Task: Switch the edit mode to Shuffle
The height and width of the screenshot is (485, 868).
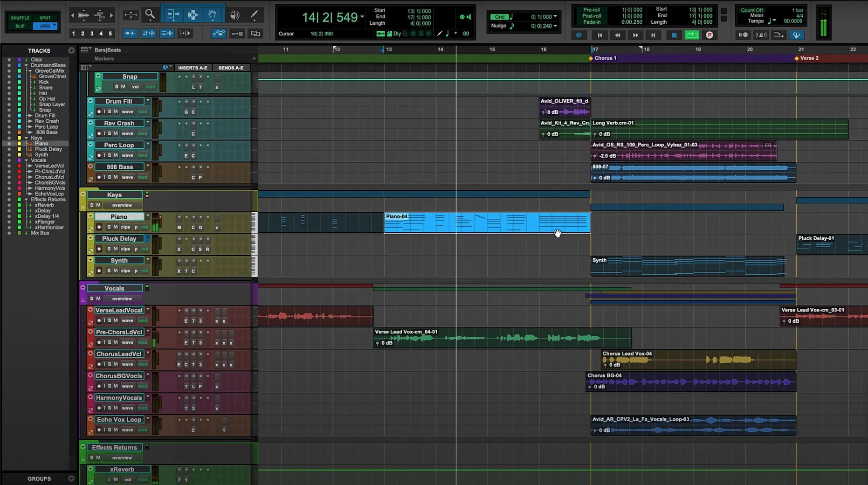Action: 20,18
